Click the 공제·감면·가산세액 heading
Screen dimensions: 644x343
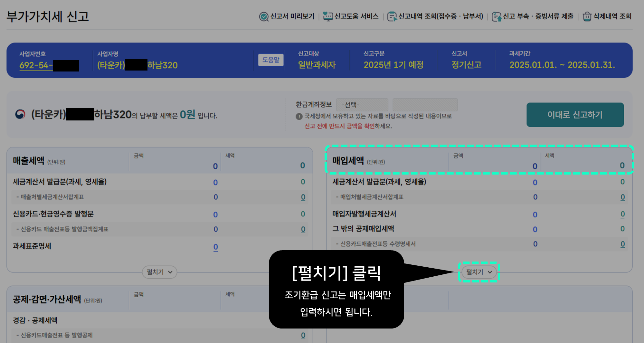coord(47,299)
